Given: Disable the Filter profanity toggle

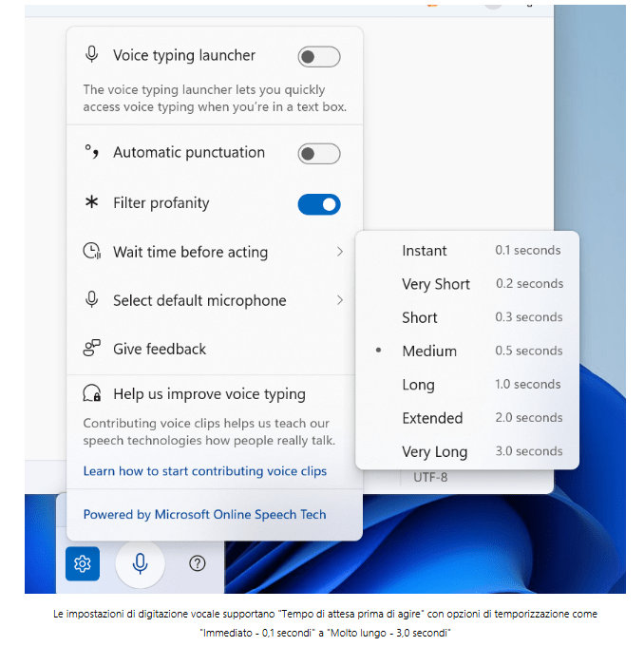Looking at the screenshot, I should click(318, 204).
